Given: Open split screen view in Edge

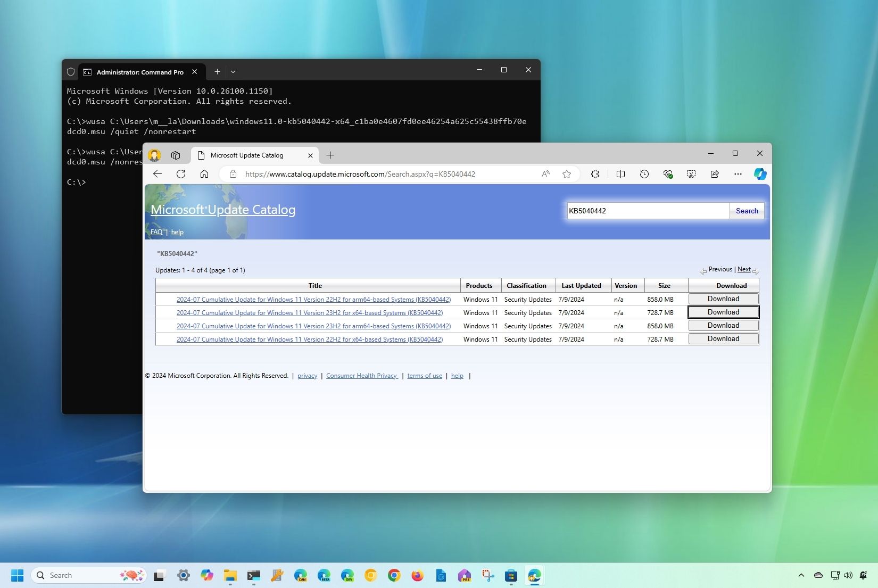Looking at the screenshot, I should (620, 174).
